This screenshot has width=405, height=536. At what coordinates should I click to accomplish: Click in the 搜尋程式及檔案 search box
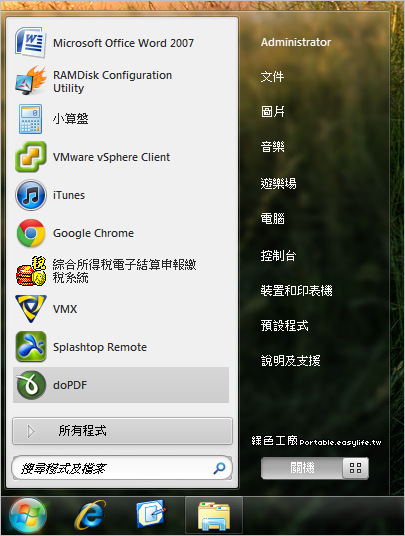point(122,468)
